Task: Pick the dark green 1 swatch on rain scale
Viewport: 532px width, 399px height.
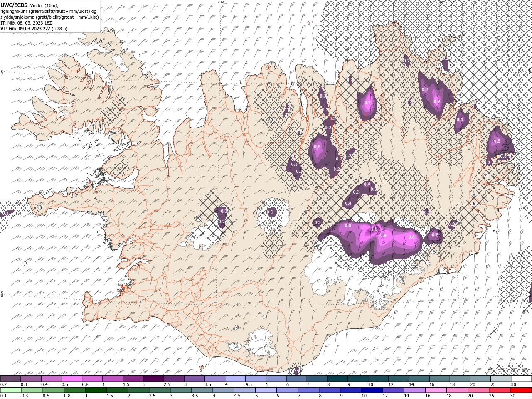Action: click(96, 390)
